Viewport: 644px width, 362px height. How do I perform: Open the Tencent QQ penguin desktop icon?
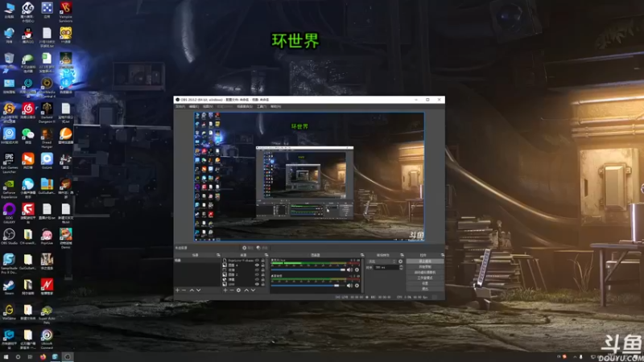[x=28, y=35]
